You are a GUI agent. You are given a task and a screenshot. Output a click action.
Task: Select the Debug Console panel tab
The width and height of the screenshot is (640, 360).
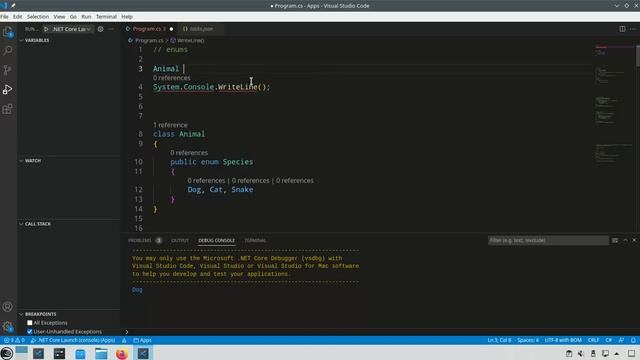(x=216, y=240)
